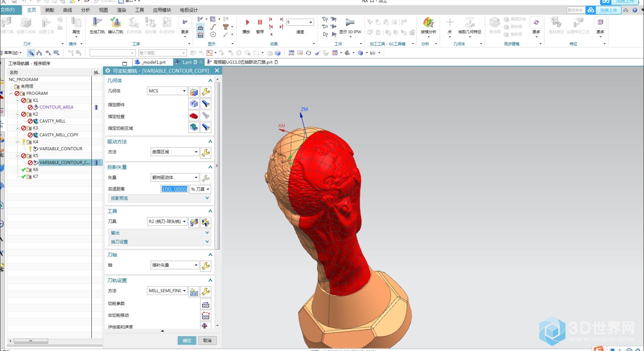644x351 pixels.
Task: Click the animation Play (播放) button
Action: point(247,22)
